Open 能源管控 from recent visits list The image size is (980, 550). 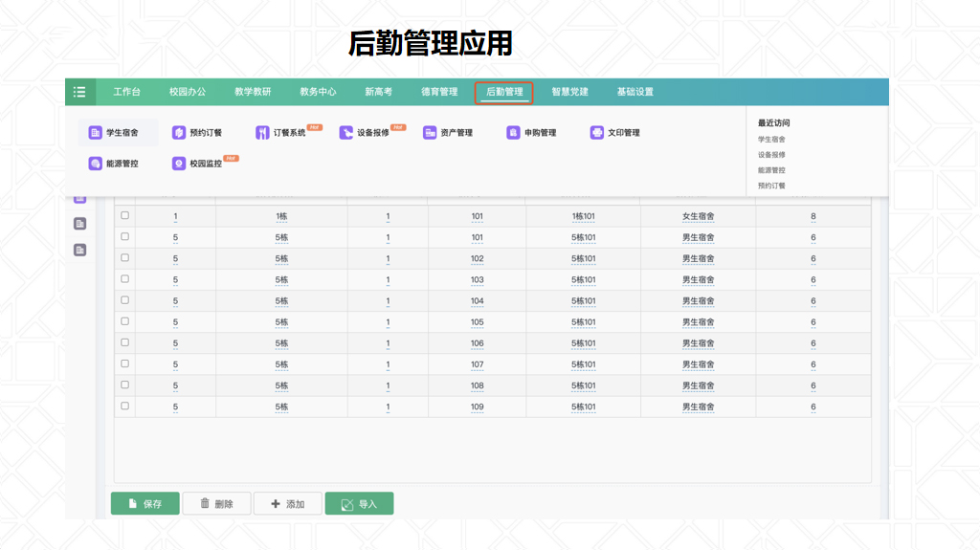pos(771,170)
